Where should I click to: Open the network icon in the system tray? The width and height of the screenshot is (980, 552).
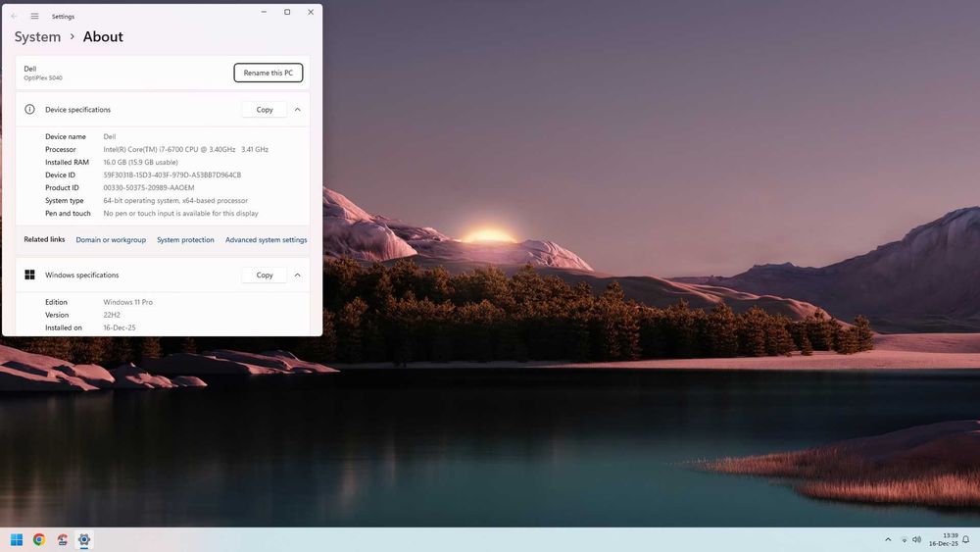pyautogui.click(x=904, y=539)
